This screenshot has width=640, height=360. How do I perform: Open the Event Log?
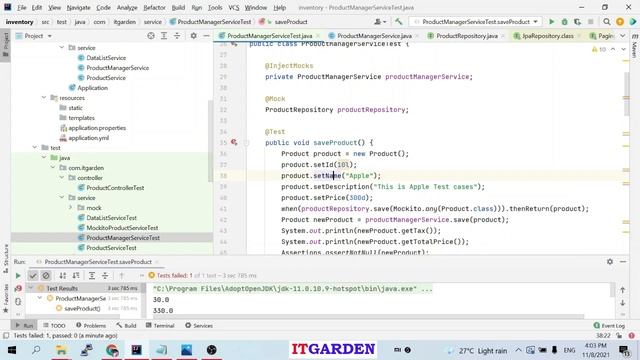coord(609,325)
